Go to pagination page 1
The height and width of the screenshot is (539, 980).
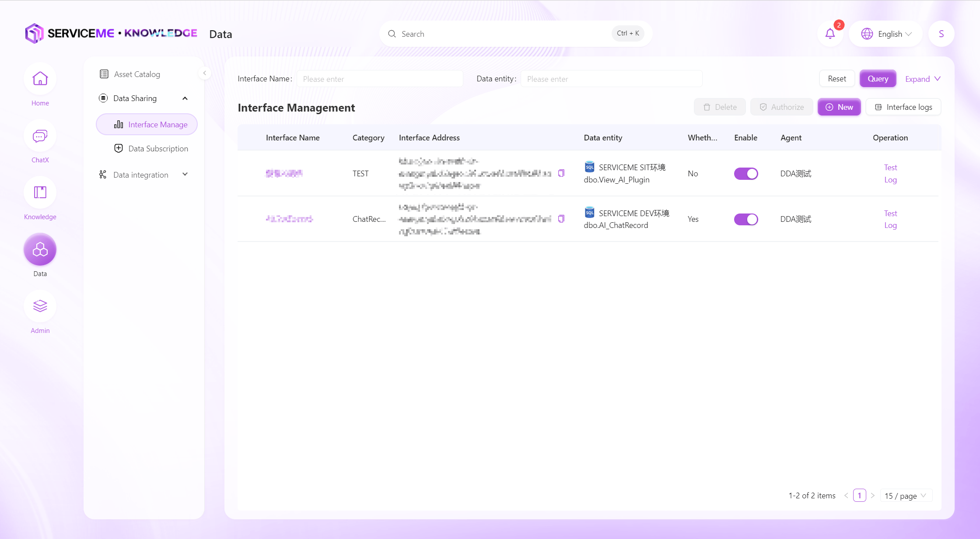coord(859,496)
